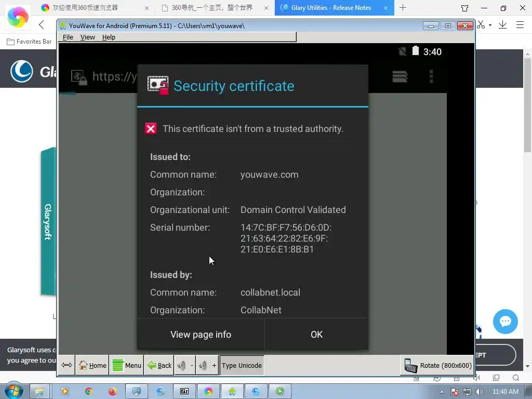Screen dimensions: 532x399
Task: Click the Android browser URL field
Action: 114,76
